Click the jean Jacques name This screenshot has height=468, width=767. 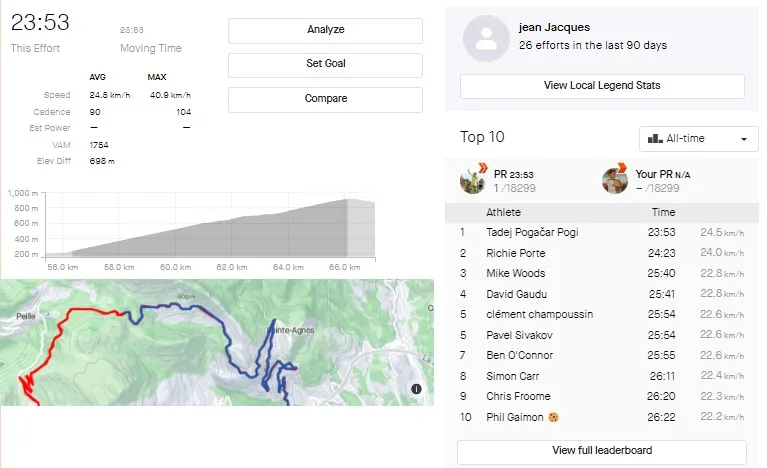554,27
